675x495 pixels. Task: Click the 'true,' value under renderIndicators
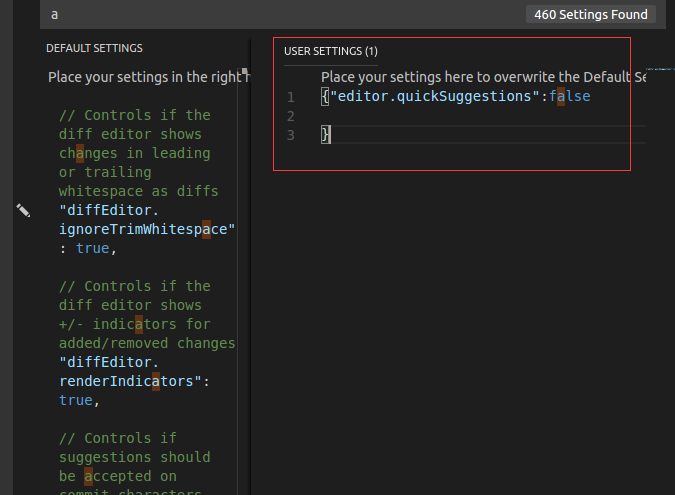(x=80, y=400)
